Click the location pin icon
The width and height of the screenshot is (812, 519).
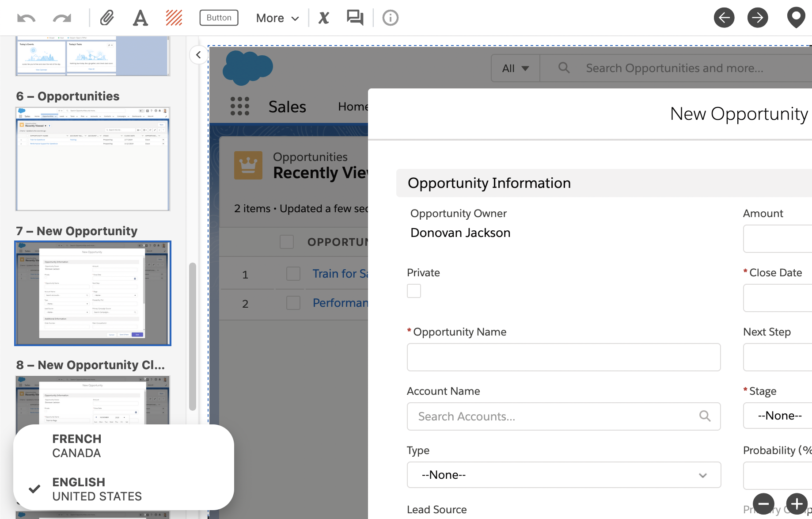(x=796, y=18)
